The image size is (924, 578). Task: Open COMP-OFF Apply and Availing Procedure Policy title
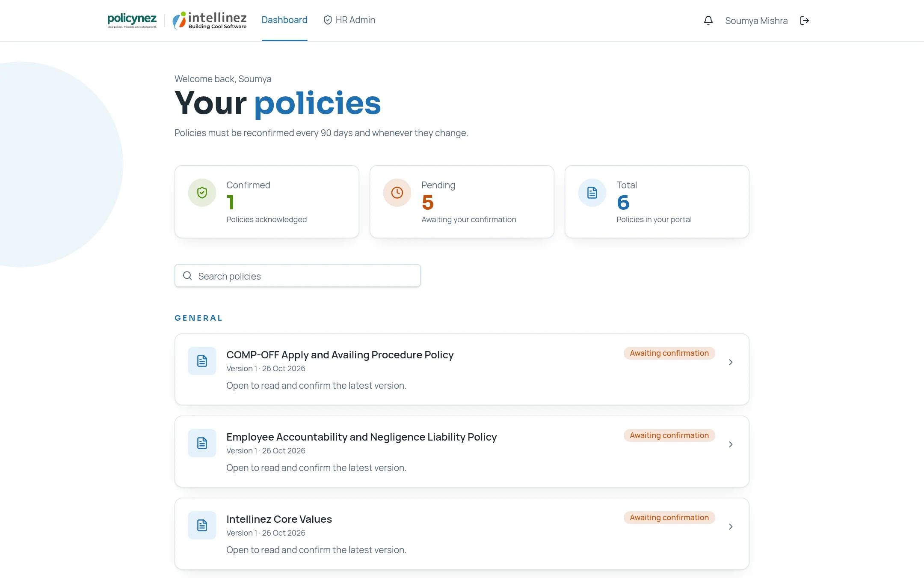[340, 355]
